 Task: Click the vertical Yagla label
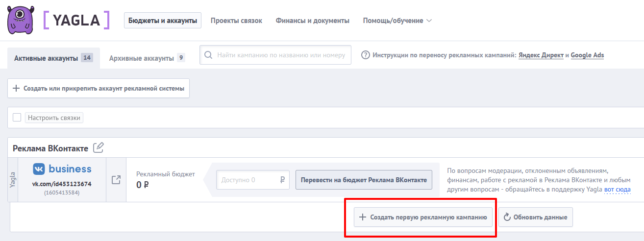coord(13,180)
